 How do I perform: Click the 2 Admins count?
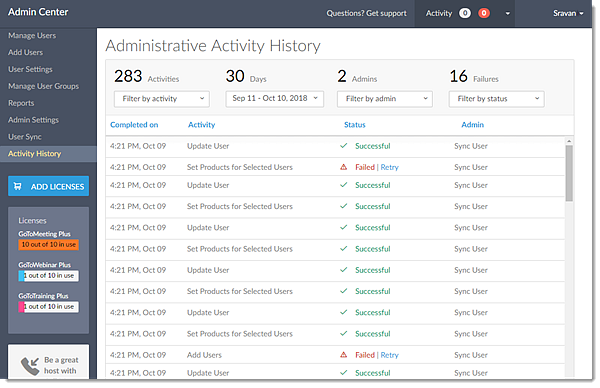click(357, 77)
